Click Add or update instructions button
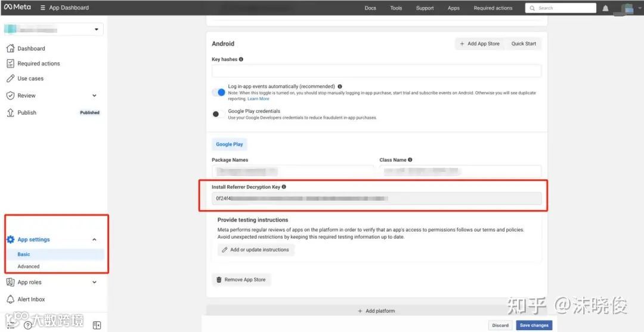This screenshot has width=644, height=332. tap(255, 250)
